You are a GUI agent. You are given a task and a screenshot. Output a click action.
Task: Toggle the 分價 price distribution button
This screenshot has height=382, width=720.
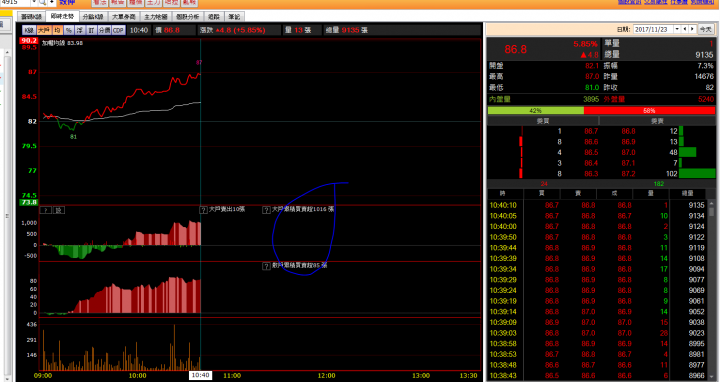click(104, 30)
